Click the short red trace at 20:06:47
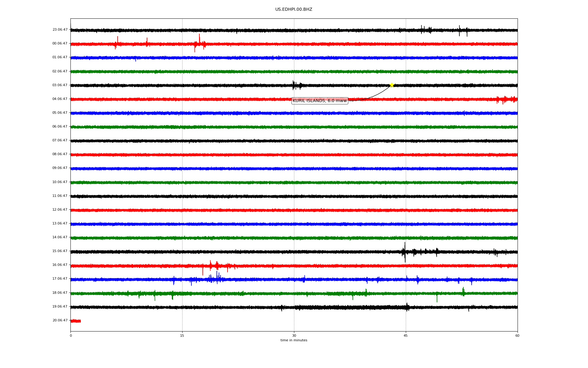The width and height of the screenshot is (588, 368). (76, 321)
